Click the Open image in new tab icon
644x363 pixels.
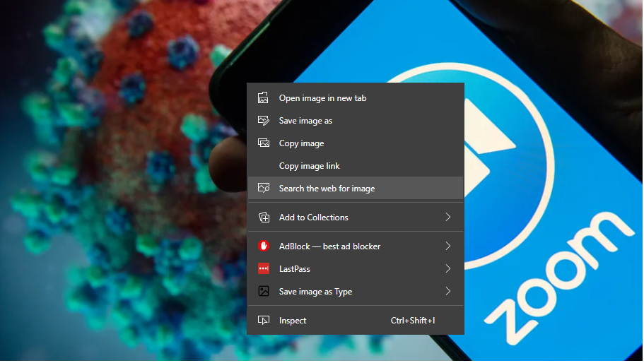(x=263, y=98)
